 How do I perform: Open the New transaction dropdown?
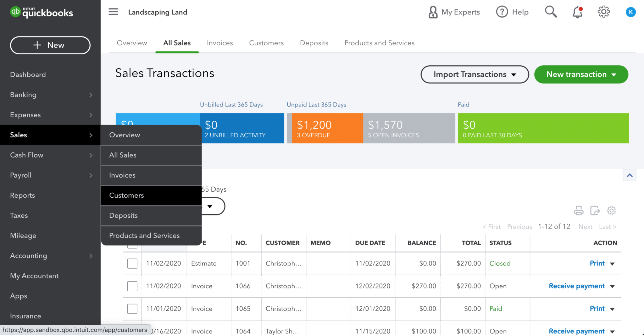pyautogui.click(x=581, y=74)
